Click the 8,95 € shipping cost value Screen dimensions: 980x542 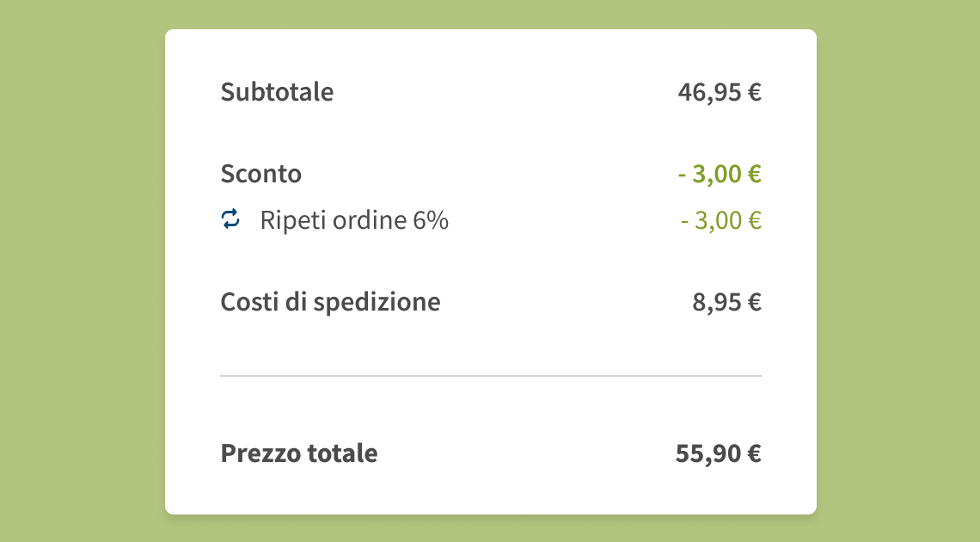[726, 301]
